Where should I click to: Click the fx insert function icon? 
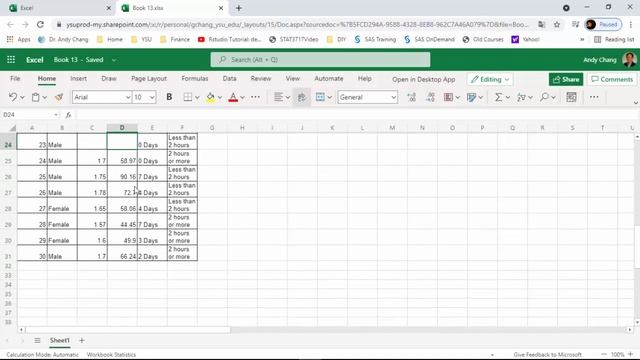pyautogui.click(x=69, y=115)
